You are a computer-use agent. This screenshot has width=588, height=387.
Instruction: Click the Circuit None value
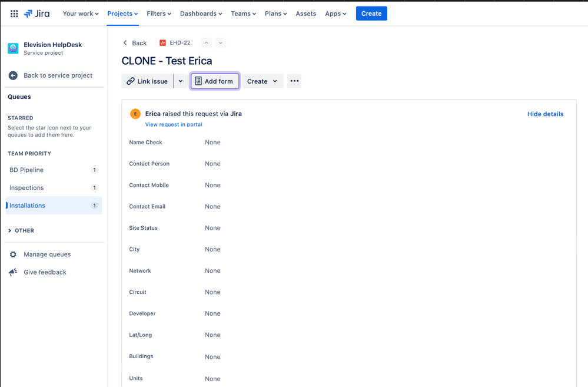coord(212,292)
